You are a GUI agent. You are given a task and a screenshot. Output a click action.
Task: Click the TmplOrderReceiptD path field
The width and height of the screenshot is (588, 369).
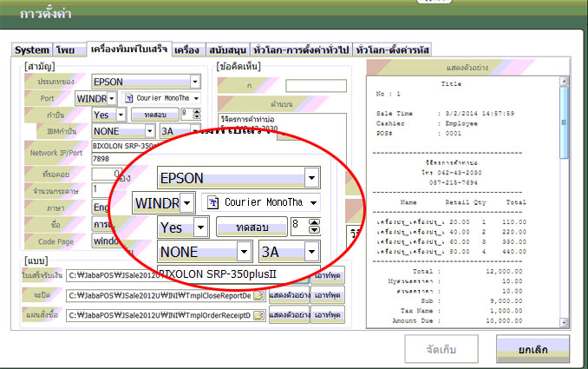(166, 315)
